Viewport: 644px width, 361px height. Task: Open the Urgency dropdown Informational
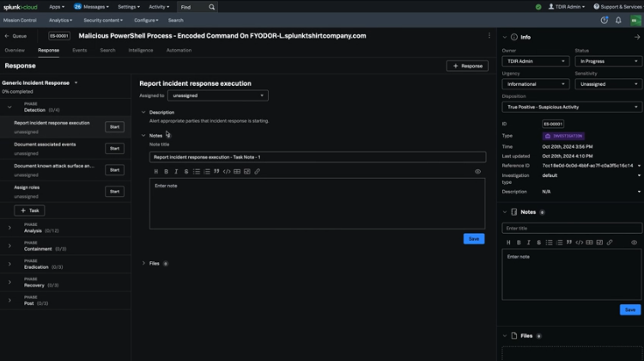click(x=536, y=84)
